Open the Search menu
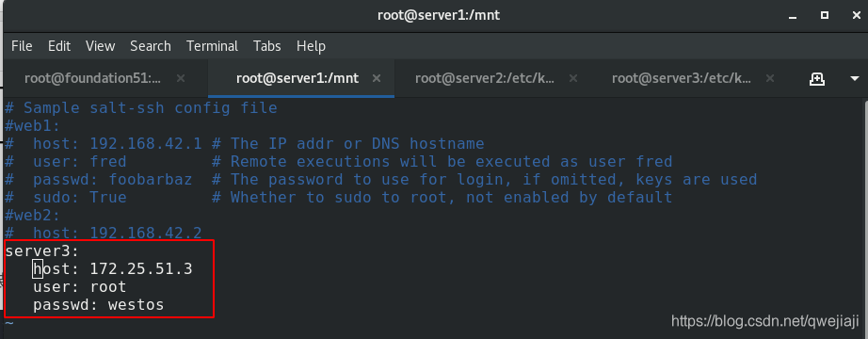868x339 pixels. tap(150, 46)
